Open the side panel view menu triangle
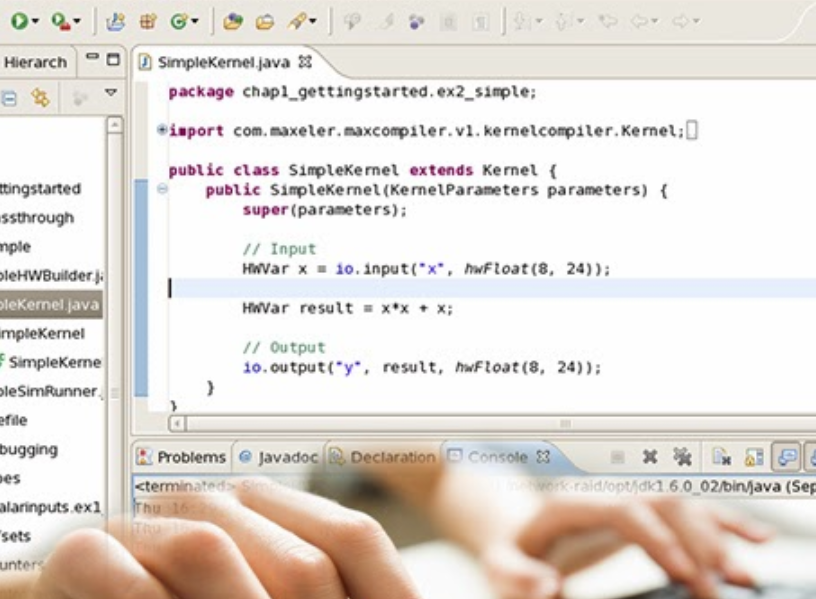This screenshot has height=599, width=816. [x=111, y=93]
